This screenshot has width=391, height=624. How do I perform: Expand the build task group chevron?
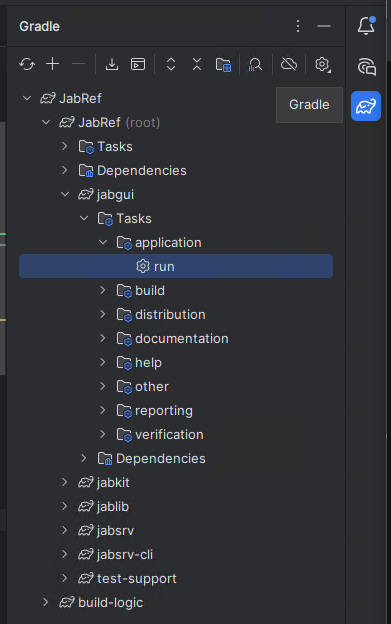click(103, 290)
